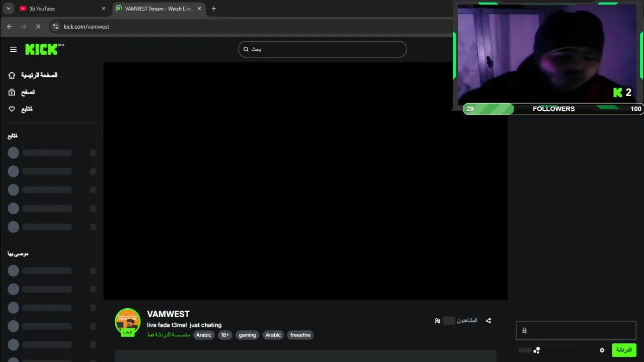The width and height of the screenshot is (644, 362).
Task: Click the forward navigation arrow
Action: click(x=24, y=27)
